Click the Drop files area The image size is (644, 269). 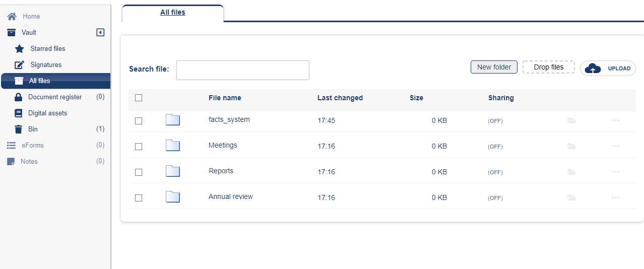coord(548,67)
